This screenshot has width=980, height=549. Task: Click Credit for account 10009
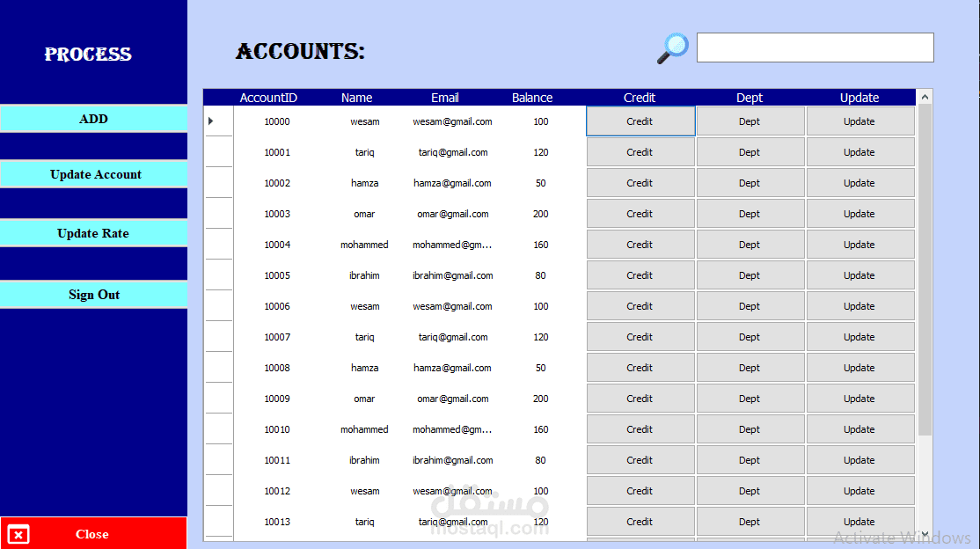click(x=640, y=399)
